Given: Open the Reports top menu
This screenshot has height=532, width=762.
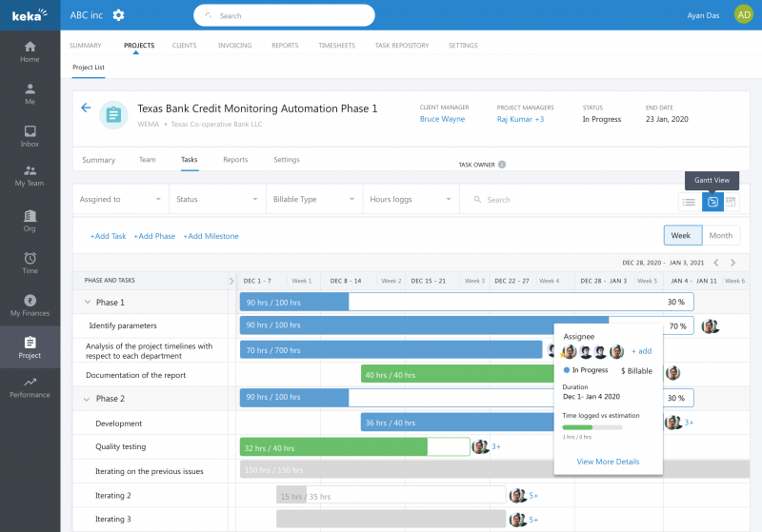Looking at the screenshot, I should (285, 45).
